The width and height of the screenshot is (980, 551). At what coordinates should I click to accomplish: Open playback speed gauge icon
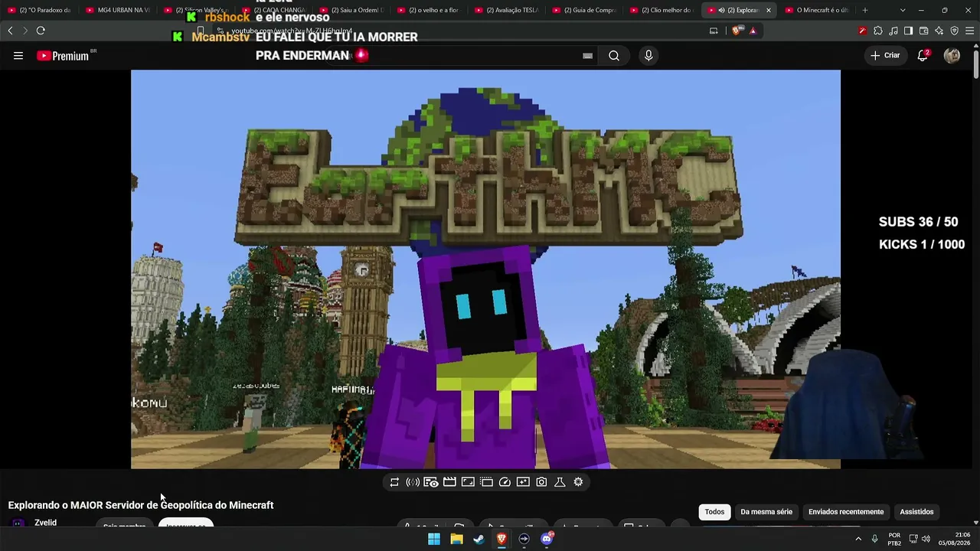505,482
